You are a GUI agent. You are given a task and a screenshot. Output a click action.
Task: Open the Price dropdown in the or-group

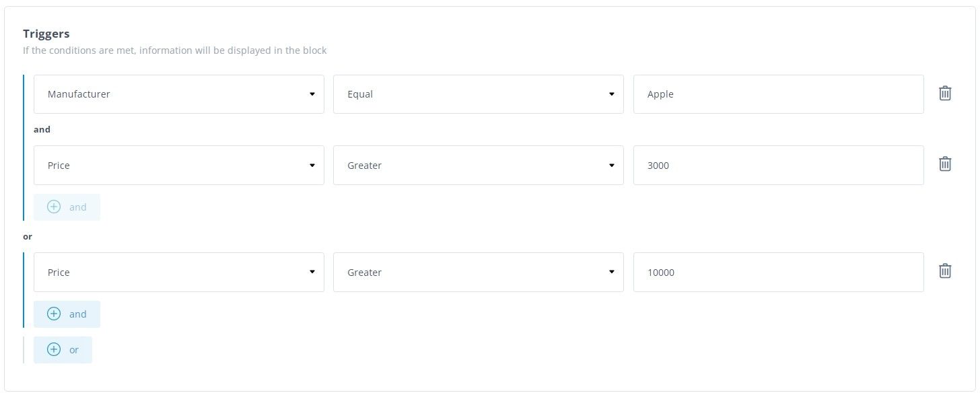(179, 273)
